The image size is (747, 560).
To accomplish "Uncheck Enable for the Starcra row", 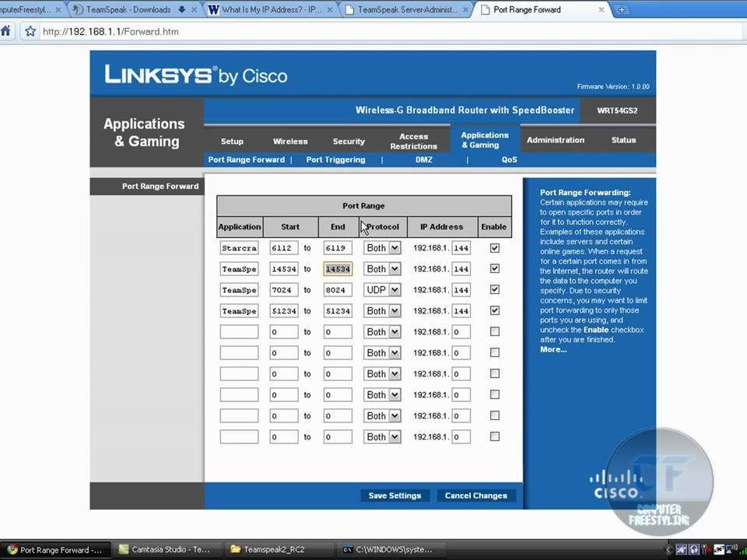I will click(x=495, y=247).
